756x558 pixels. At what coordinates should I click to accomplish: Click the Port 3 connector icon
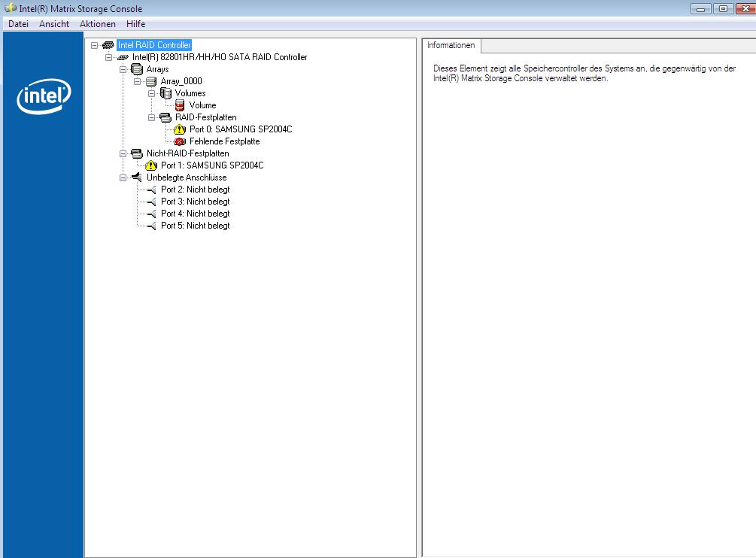tap(151, 202)
